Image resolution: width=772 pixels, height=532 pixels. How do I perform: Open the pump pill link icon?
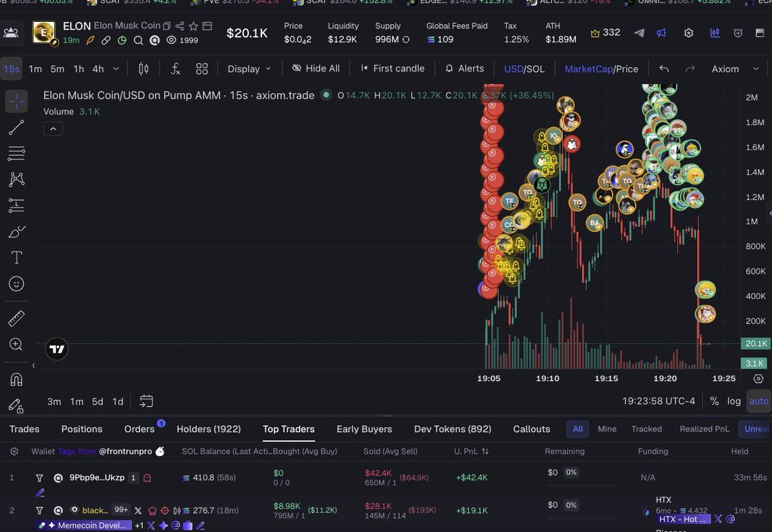pyautogui.click(x=106, y=41)
